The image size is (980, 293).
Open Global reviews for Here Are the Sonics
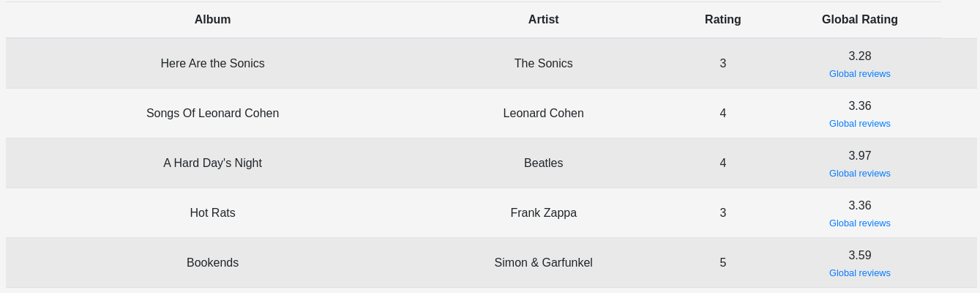pos(859,74)
